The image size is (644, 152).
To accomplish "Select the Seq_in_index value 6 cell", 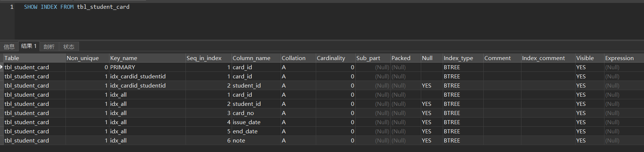I will [x=209, y=141].
